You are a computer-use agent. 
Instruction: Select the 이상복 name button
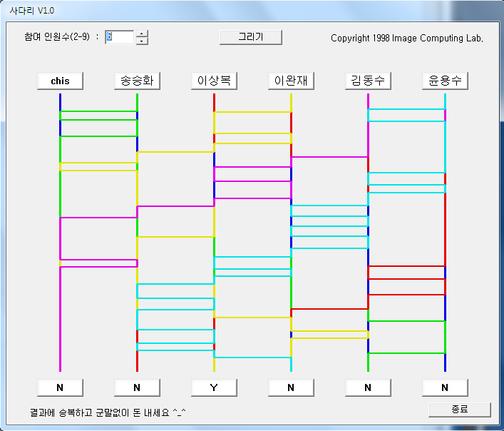[214, 81]
